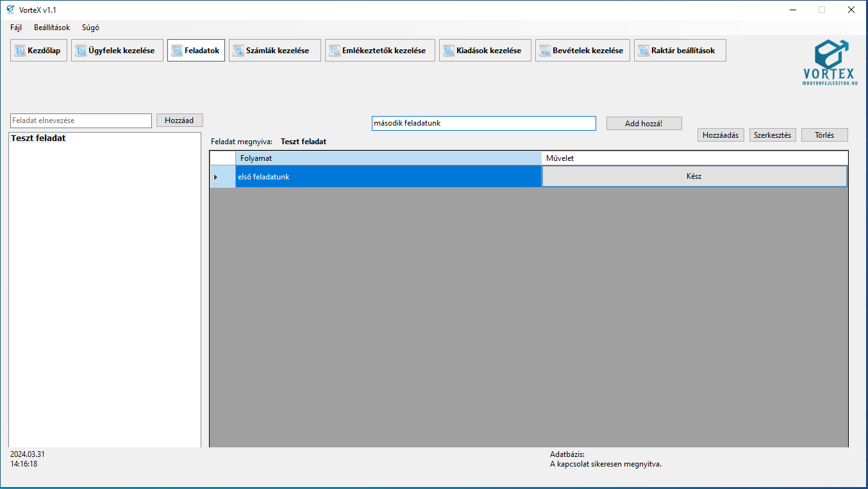Image resolution: width=868 pixels, height=489 pixels.
Task: Click the Bevételek kezelése icon
Action: [x=545, y=51]
